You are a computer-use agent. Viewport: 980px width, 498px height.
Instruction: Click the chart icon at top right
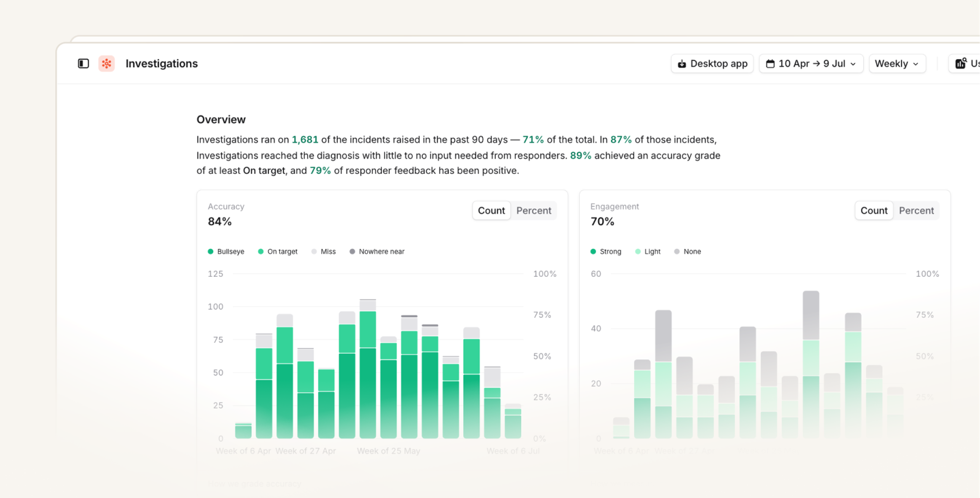point(961,63)
